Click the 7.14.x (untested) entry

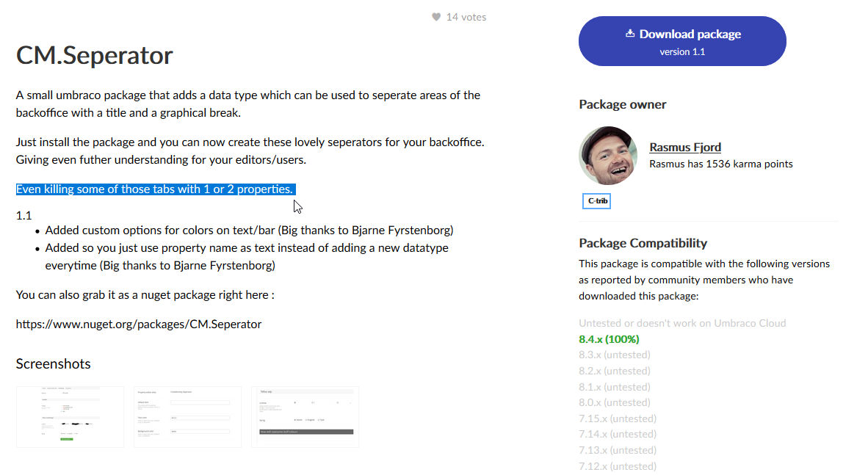tap(618, 434)
